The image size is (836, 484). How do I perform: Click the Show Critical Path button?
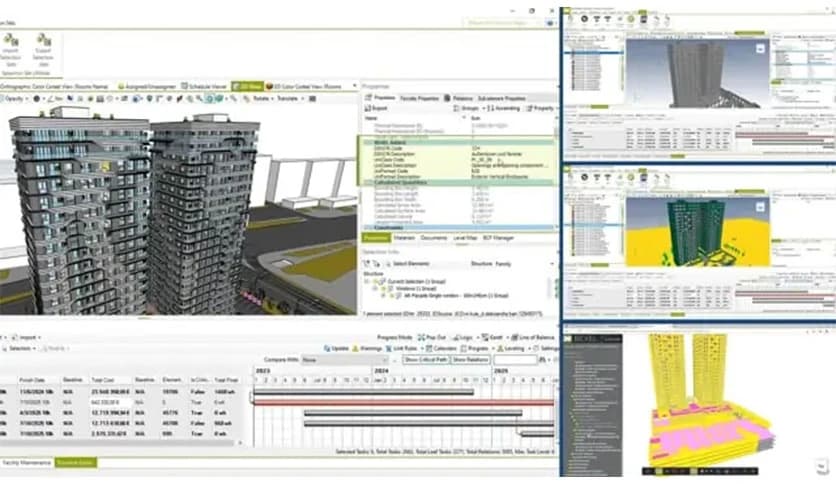coord(424,359)
